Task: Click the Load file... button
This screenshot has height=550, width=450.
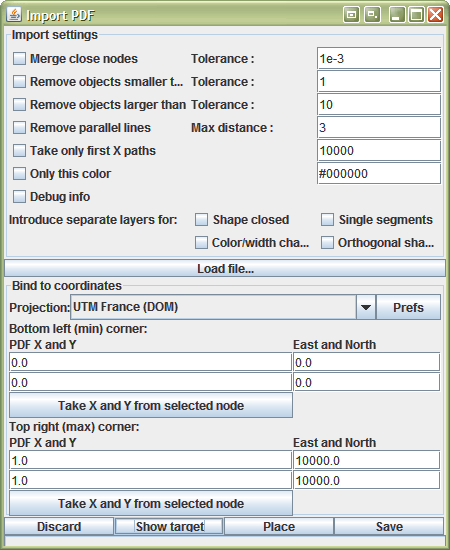Action: 225,269
